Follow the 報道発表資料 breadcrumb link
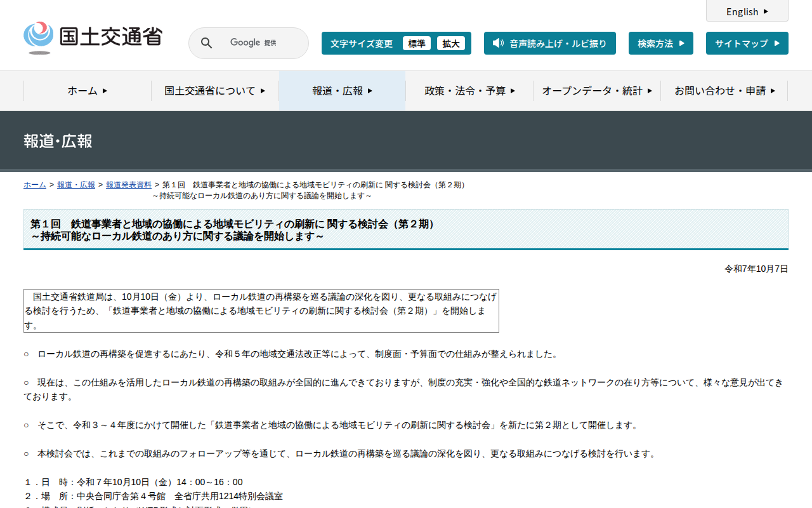Image resolution: width=812 pixels, height=508 pixels. point(129,185)
